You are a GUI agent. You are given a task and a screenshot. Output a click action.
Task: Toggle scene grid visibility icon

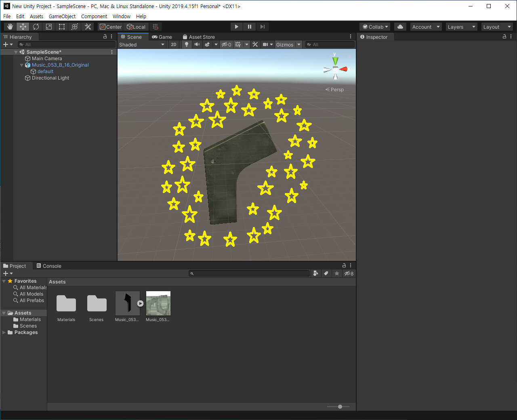(x=238, y=44)
